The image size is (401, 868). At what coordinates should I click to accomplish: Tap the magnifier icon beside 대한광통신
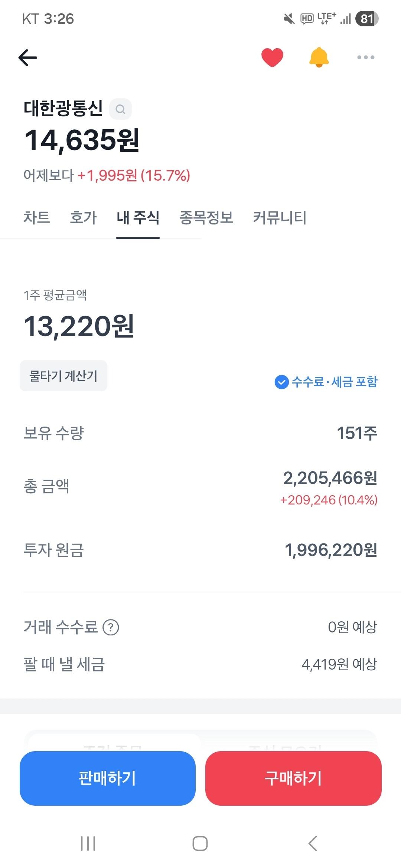(x=120, y=109)
